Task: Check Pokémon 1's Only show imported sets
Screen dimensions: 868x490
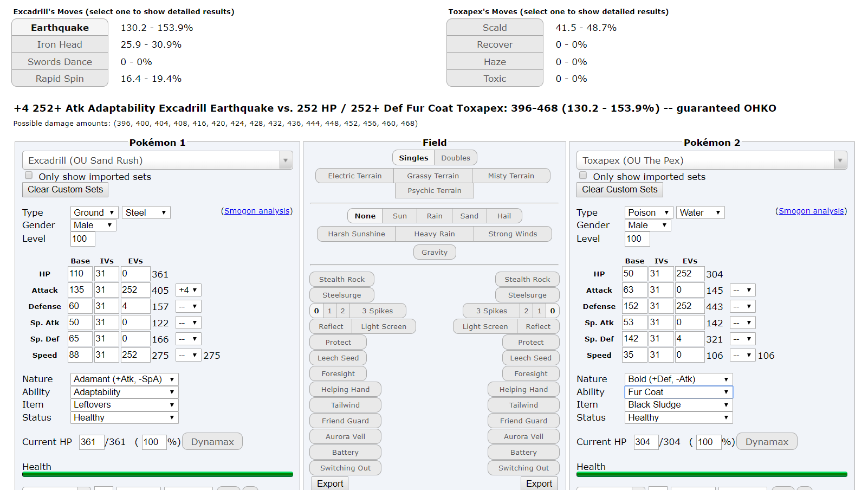Action: pyautogui.click(x=29, y=176)
